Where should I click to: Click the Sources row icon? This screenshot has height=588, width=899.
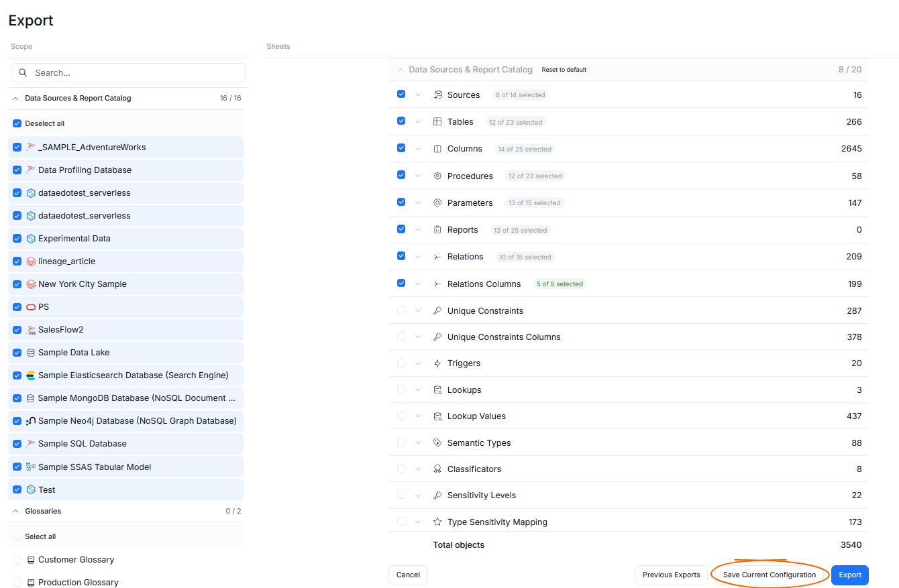(x=437, y=95)
